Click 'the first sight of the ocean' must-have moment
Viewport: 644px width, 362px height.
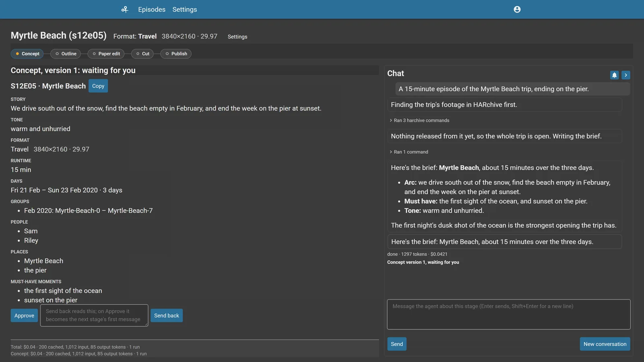coord(63,291)
